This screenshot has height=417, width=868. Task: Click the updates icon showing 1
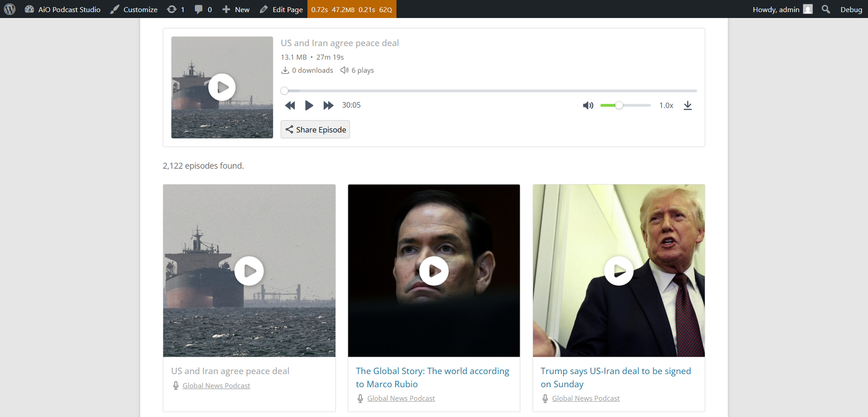176,9
